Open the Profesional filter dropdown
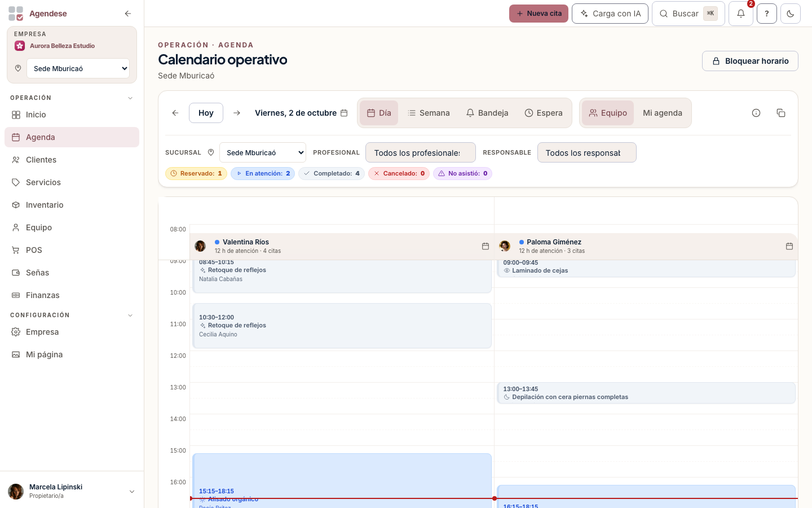Viewport: 812px width, 508px height. [x=421, y=152]
